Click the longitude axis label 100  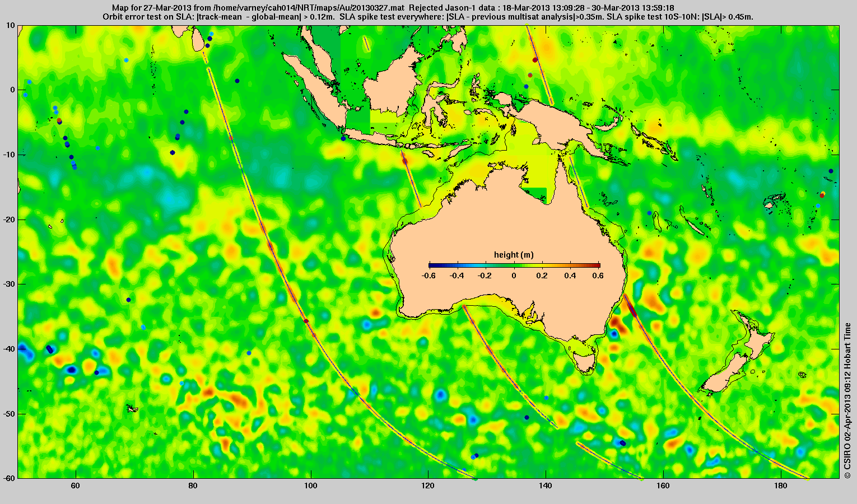pos(310,486)
